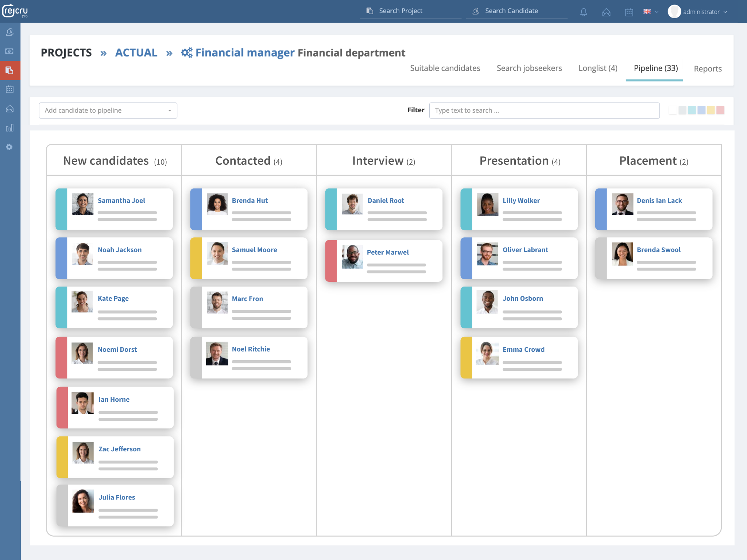Open the candidates section in sidebar

10,32
